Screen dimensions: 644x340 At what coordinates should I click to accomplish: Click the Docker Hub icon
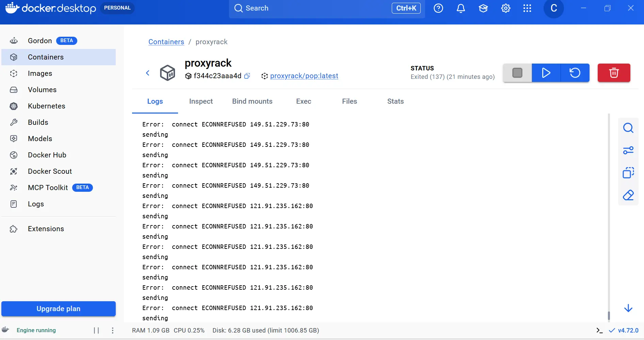pos(14,155)
